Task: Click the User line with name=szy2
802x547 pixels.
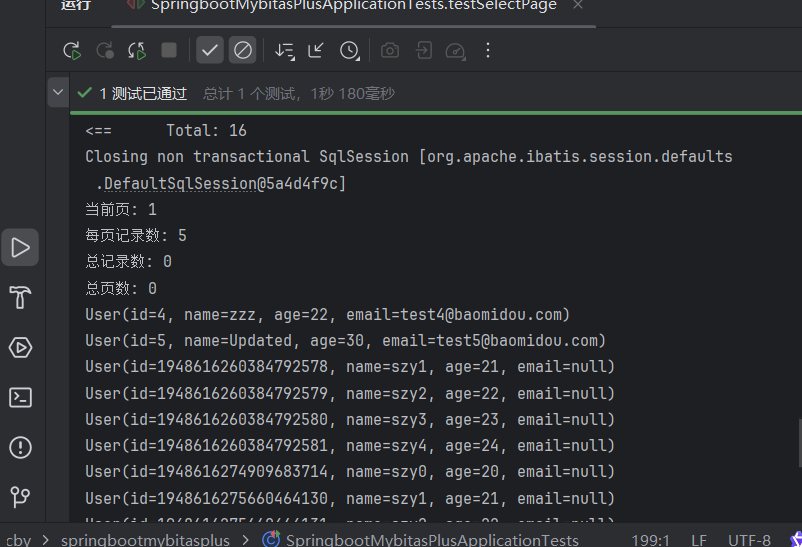Action: tap(350, 393)
